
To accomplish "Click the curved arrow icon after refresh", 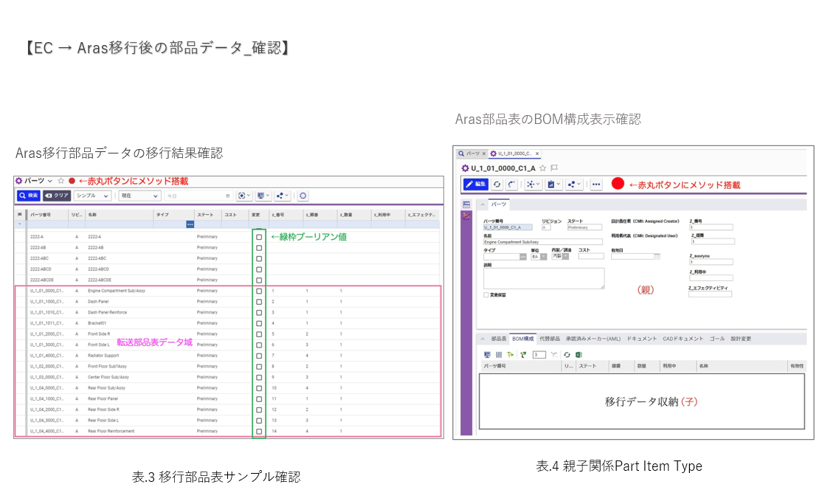I will point(511,184).
